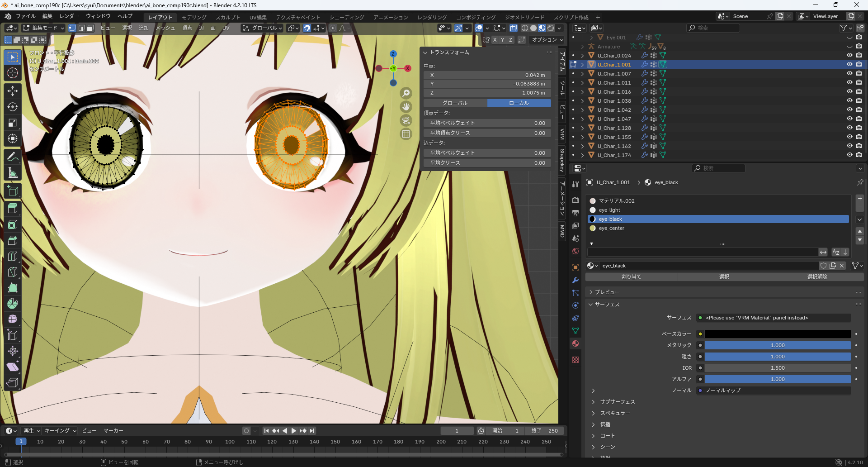Select the Annotate tool

13,157
